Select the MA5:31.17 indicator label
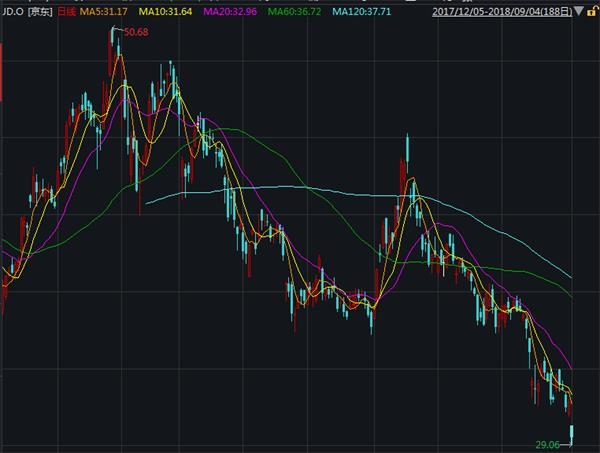Image resolution: width=600 pixels, height=453 pixels. pos(103,12)
